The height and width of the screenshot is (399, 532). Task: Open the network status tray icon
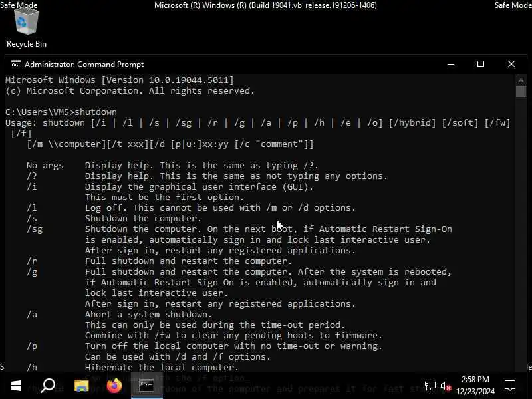[x=430, y=386]
